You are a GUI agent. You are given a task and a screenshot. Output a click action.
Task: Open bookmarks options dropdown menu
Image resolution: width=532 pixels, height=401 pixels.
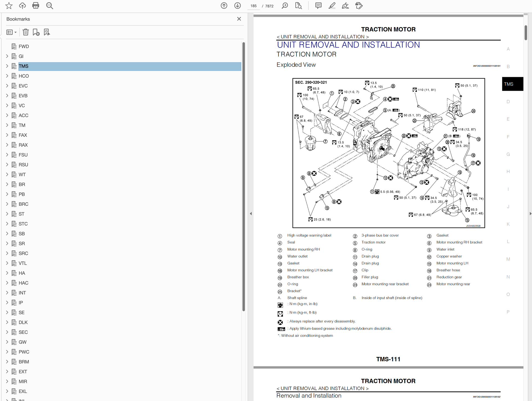(11, 32)
